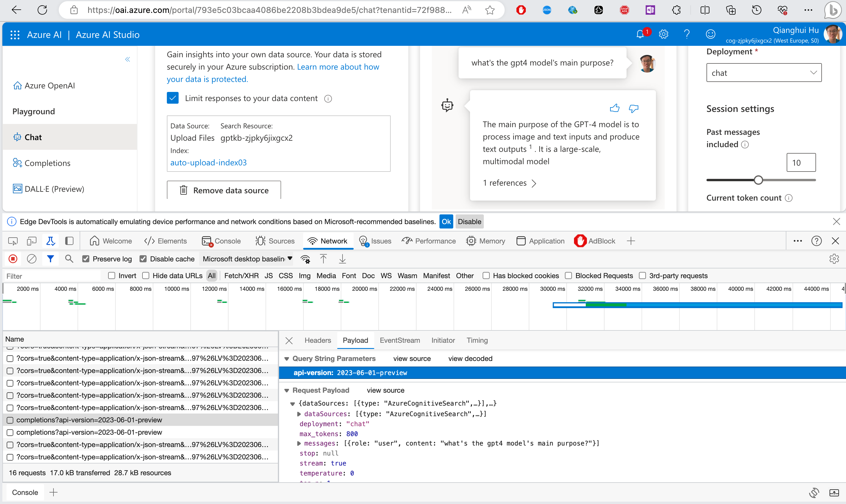This screenshot has width=846, height=504.
Task: Add a new DevTools tool tab
Action: tap(631, 241)
